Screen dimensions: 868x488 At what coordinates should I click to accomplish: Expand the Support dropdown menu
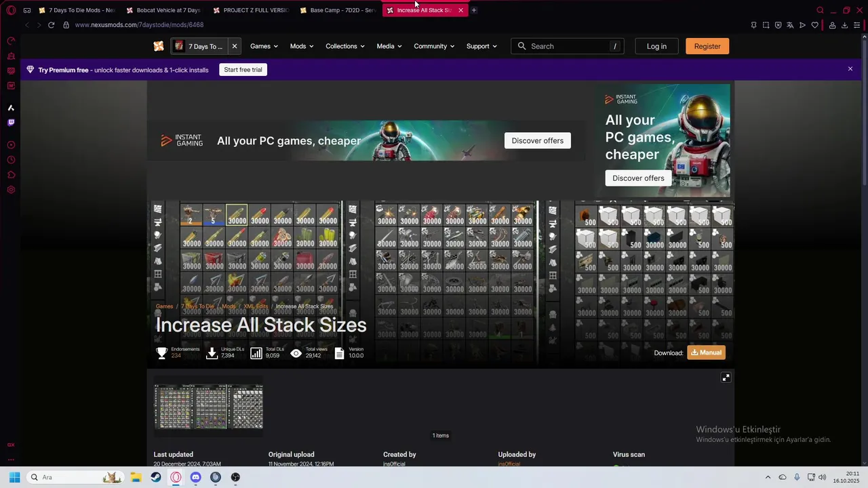pyautogui.click(x=481, y=46)
